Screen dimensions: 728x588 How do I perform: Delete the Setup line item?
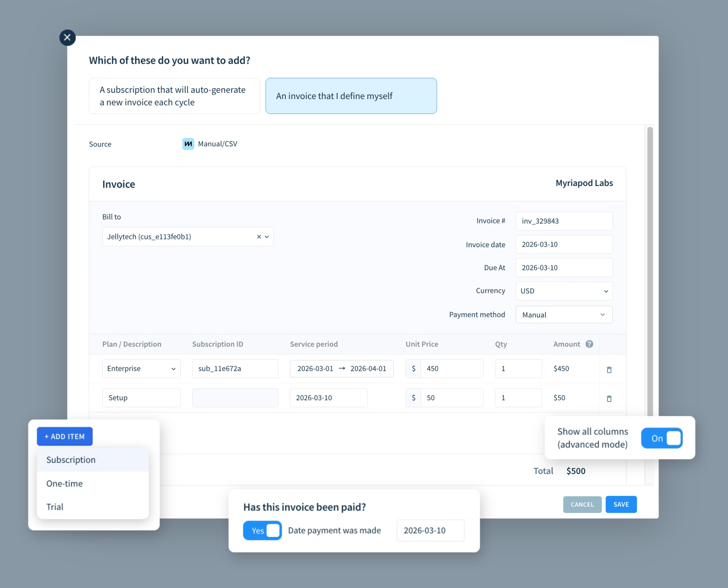[609, 398]
